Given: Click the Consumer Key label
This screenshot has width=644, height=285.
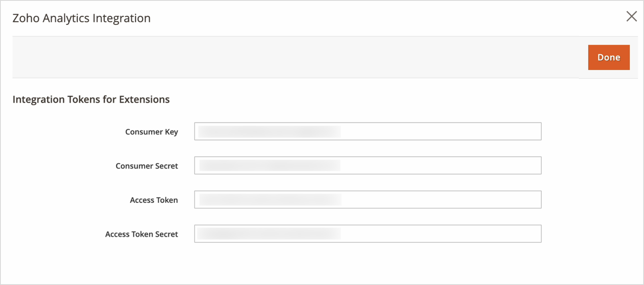Looking at the screenshot, I should [x=151, y=132].
